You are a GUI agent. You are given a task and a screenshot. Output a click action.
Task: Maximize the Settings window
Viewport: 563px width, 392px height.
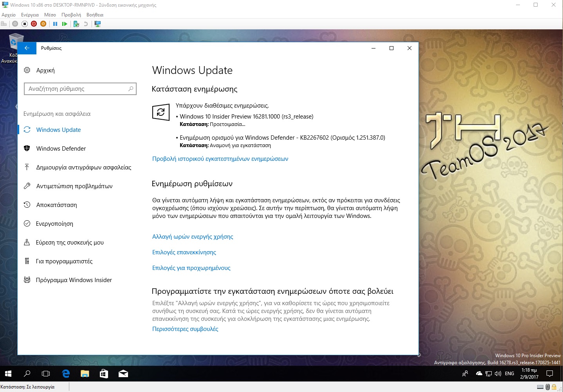point(391,48)
